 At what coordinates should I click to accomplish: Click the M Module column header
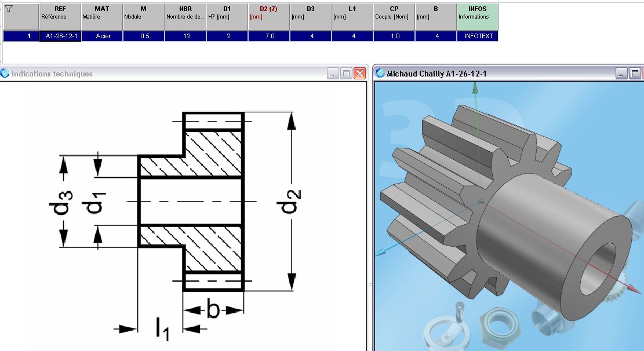144,17
